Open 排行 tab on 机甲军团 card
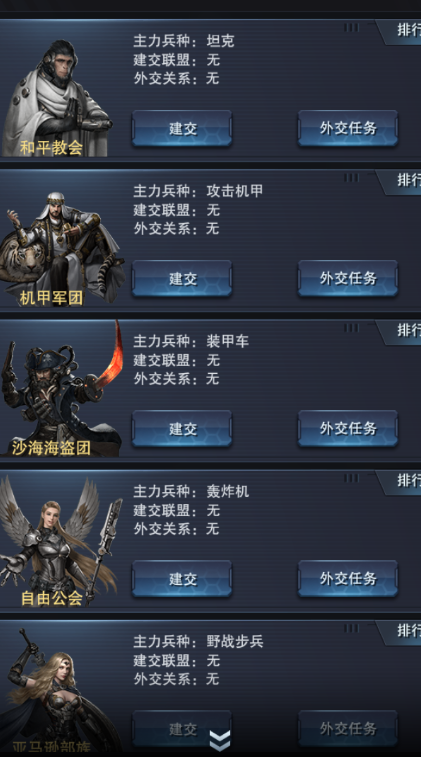421x757 pixels. click(401, 182)
